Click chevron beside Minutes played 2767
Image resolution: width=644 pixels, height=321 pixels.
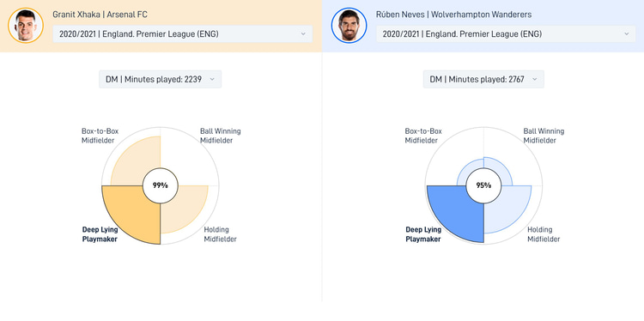tap(535, 79)
